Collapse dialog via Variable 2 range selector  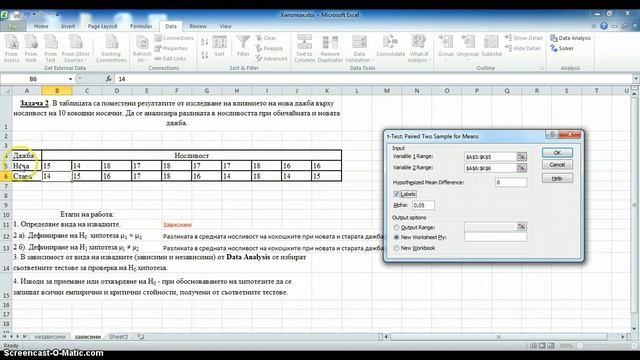coord(522,168)
